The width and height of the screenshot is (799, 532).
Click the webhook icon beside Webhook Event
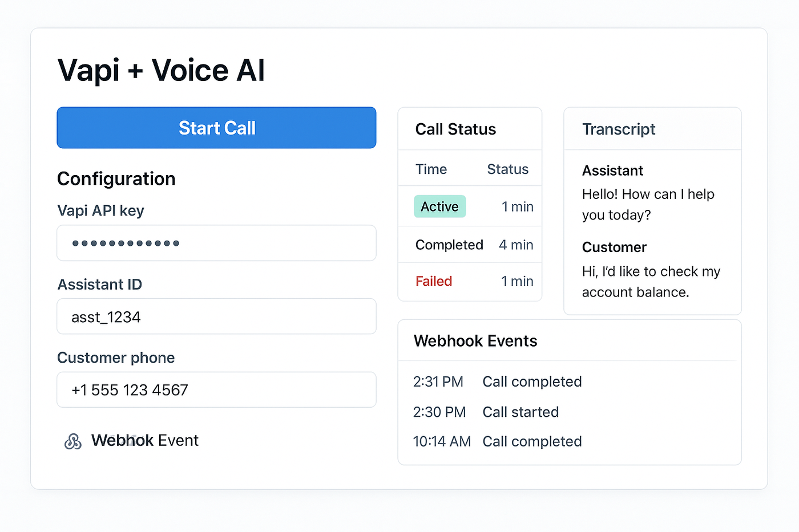(73, 441)
